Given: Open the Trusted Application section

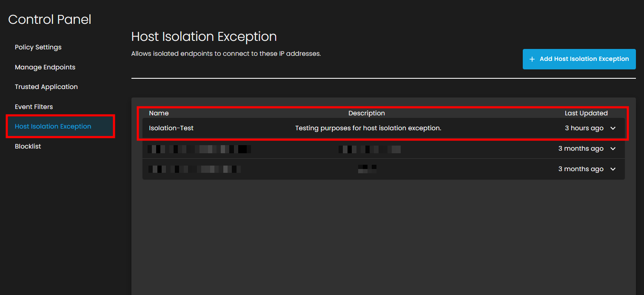Looking at the screenshot, I should click(46, 87).
